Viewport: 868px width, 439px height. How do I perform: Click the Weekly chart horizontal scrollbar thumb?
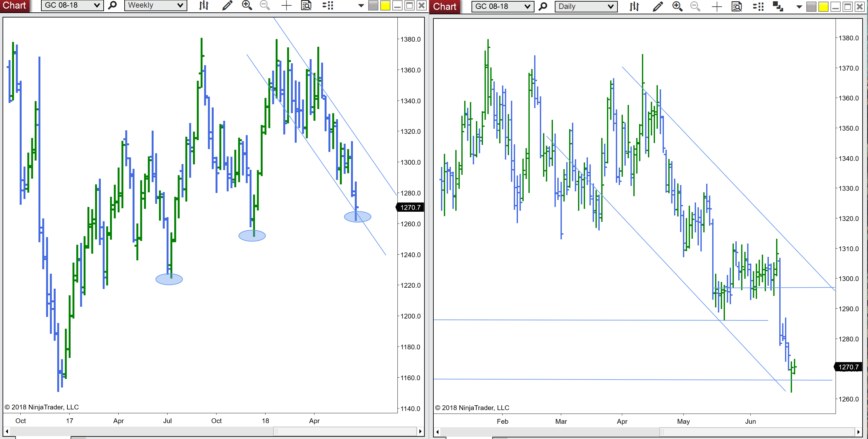[x=345, y=431]
